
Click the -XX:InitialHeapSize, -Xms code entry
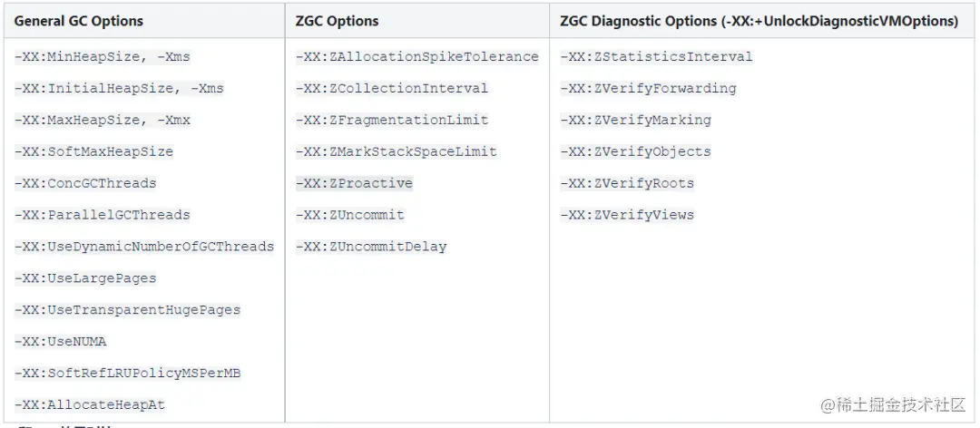pos(119,89)
